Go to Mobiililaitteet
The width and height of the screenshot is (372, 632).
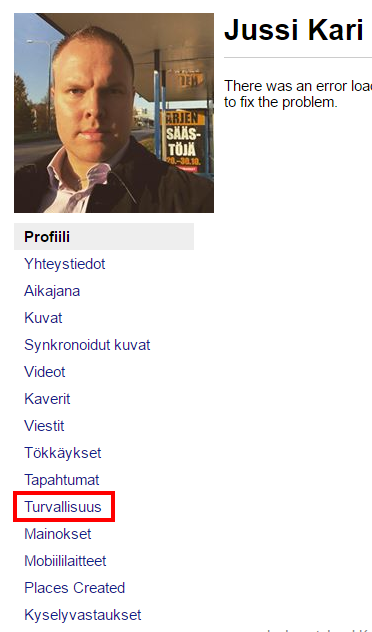point(65,561)
